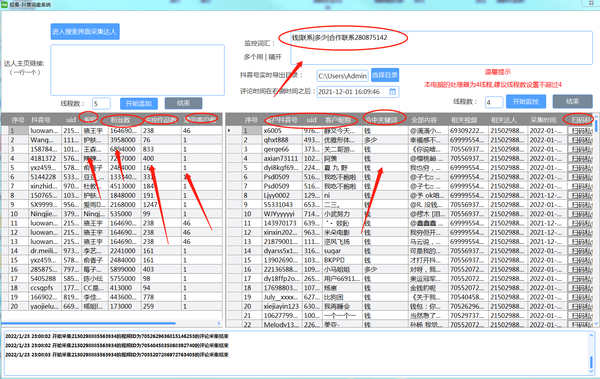600x379 pixels.
Task: Click the 4513000 fans cell
Action: pos(125,186)
